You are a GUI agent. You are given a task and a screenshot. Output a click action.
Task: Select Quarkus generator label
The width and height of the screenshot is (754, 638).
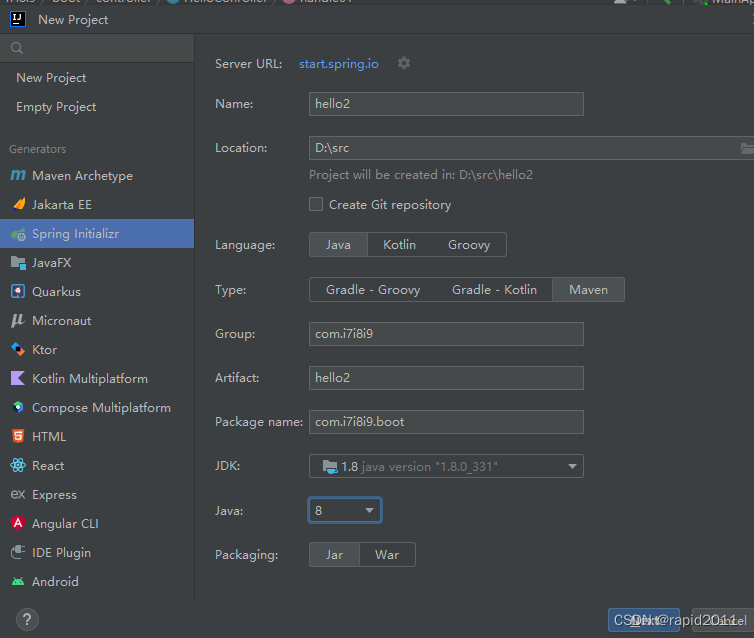click(x=56, y=292)
